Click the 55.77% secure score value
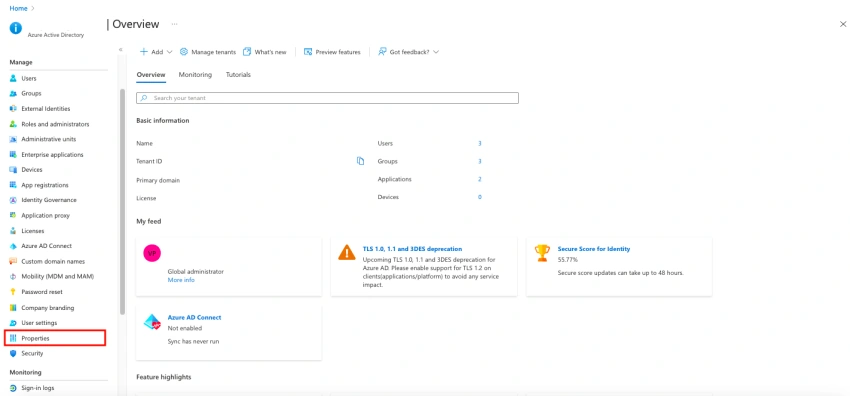The image size is (850, 396). pyautogui.click(x=568, y=260)
